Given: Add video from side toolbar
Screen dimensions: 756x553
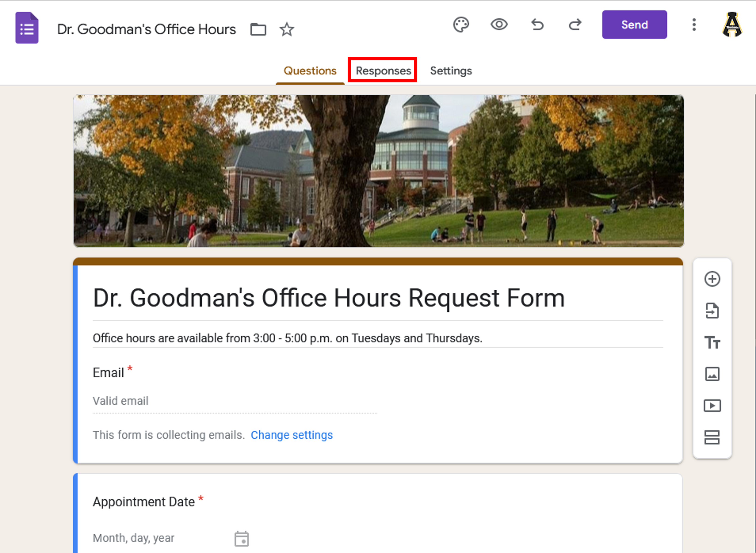Looking at the screenshot, I should click(712, 406).
